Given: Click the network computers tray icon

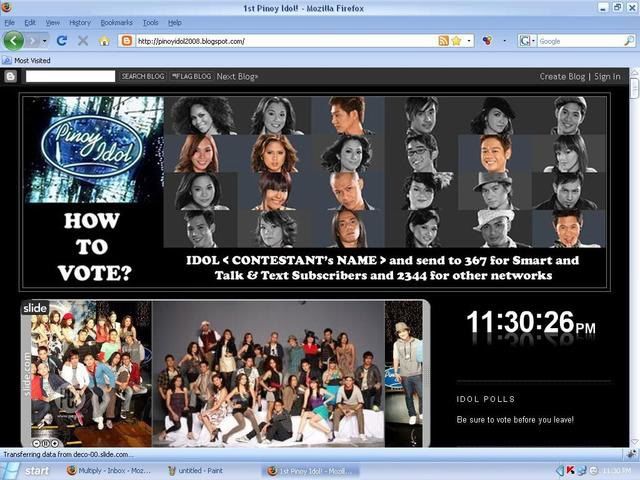Looking at the screenshot, I should pyautogui.click(x=582, y=471).
